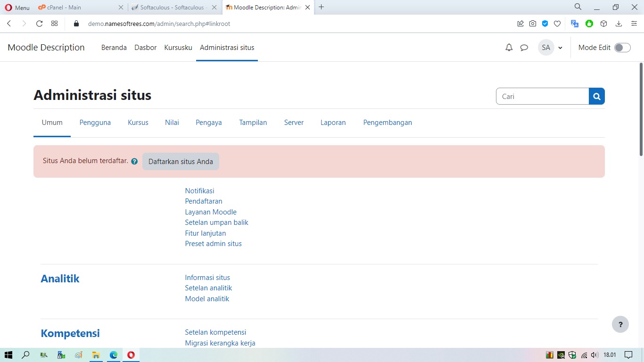644x362 pixels.
Task: Click the browser address bar URL
Action: tap(159, 24)
